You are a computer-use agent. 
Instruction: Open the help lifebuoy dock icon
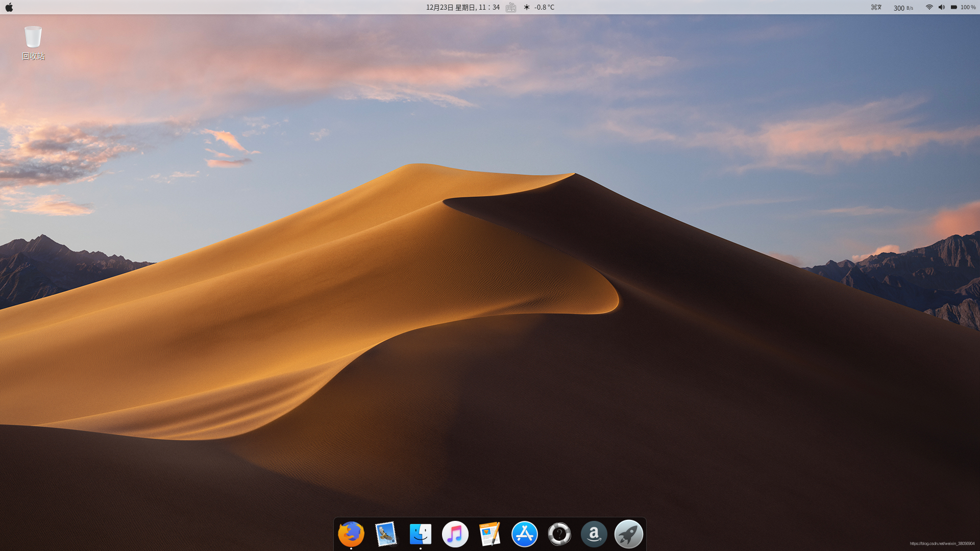coord(559,534)
